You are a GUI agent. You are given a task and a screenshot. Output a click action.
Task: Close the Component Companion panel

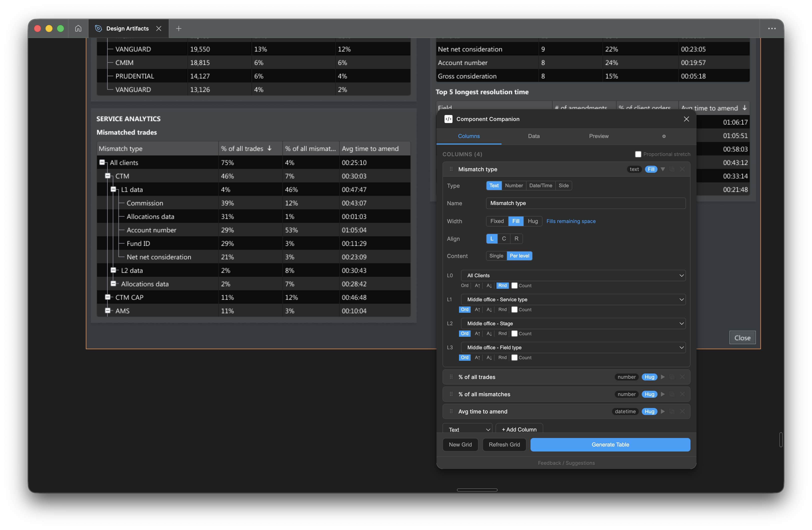click(x=686, y=119)
